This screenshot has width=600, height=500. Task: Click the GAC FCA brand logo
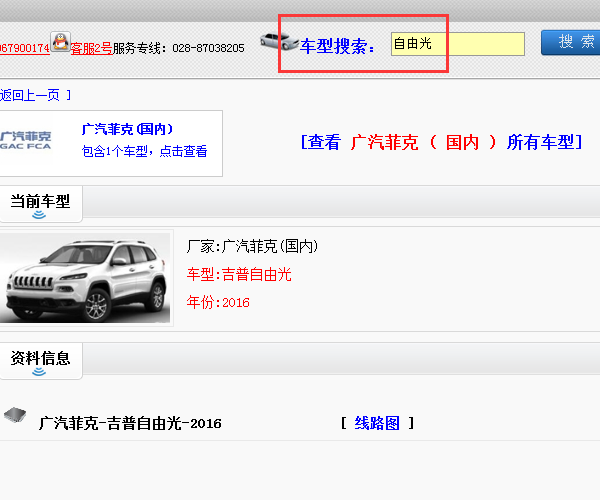(x=26, y=140)
